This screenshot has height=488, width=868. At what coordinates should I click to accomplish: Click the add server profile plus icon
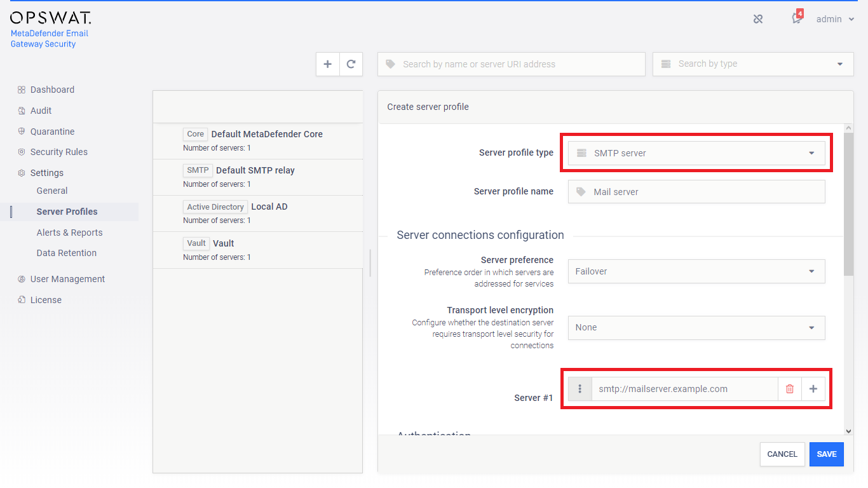[328, 64]
